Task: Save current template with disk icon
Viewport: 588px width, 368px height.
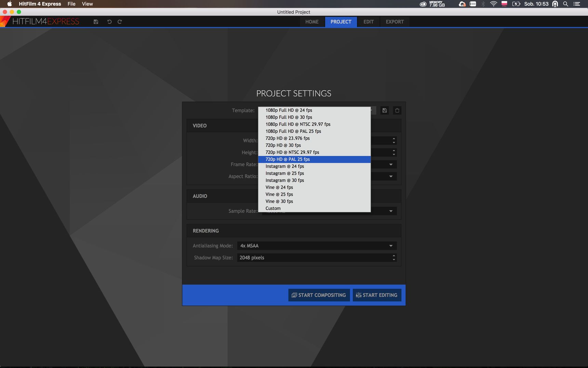Action: [385, 110]
